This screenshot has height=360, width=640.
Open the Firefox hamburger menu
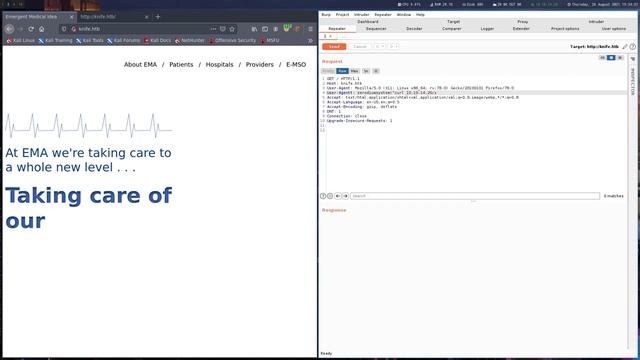(x=311, y=29)
